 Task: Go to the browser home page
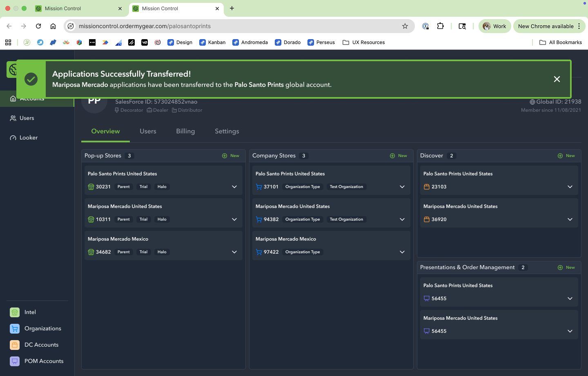point(53,26)
